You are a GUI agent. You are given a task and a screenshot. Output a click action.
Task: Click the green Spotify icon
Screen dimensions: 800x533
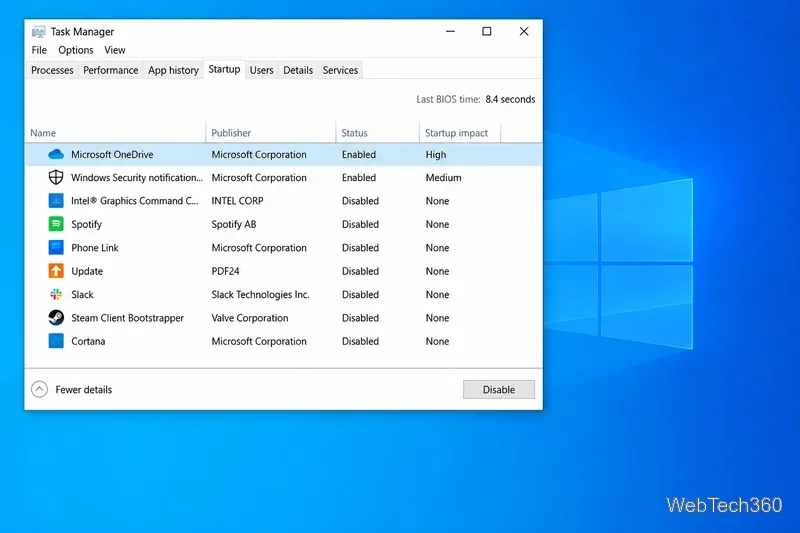tap(56, 224)
